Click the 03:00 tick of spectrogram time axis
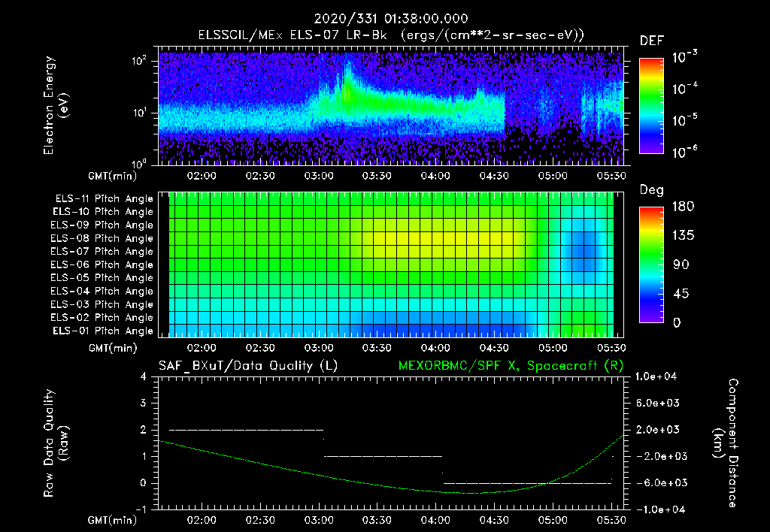 pyautogui.click(x=319, y=176)
